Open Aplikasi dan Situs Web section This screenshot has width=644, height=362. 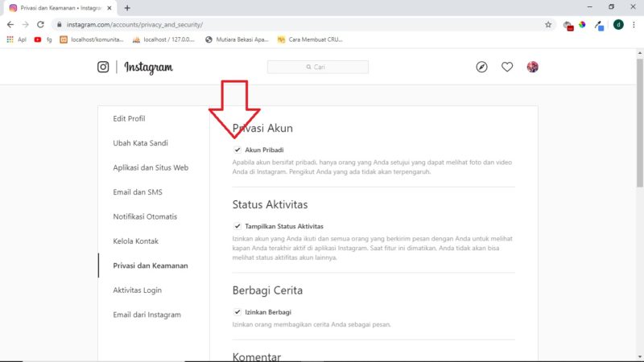pyautogui.click(x=151, y=167)
